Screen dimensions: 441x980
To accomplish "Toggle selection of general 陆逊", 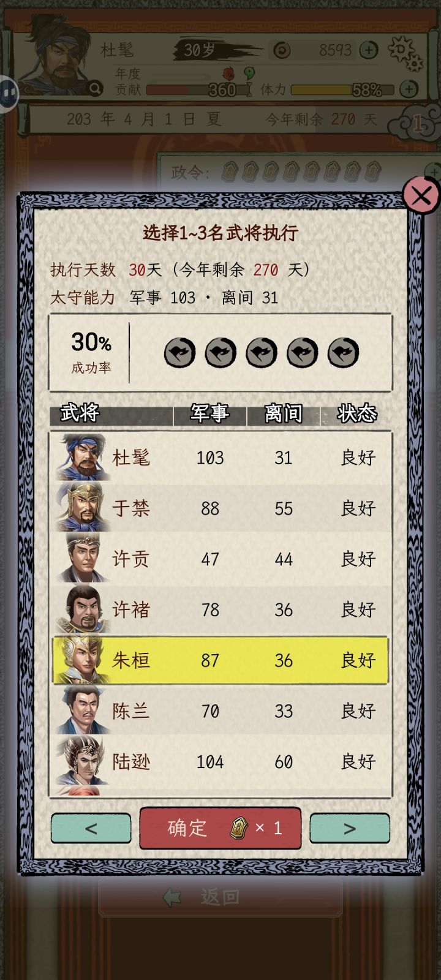I will coord(221,761).
